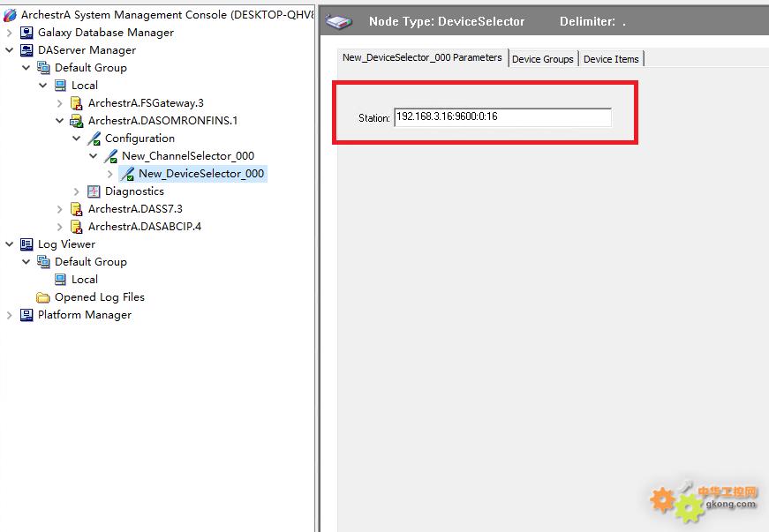Collapse the ArchestrA.DASOMRONFINS.1 node

[x=59, y=121]
